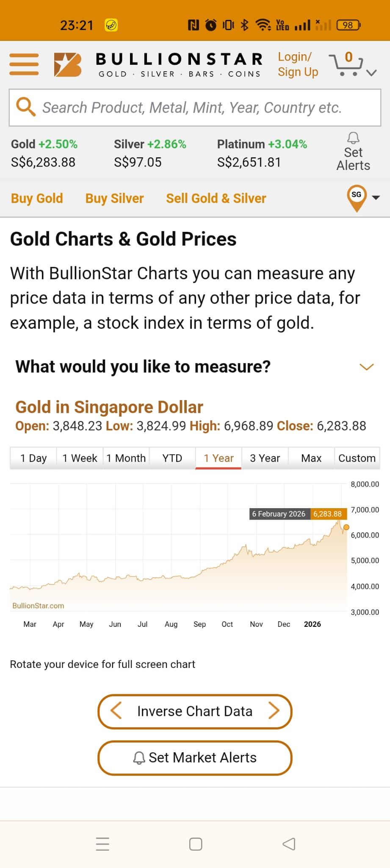Click the Inverse Chart Data button
The width and height of the screenshot is (390, 868).
(195, 711)
